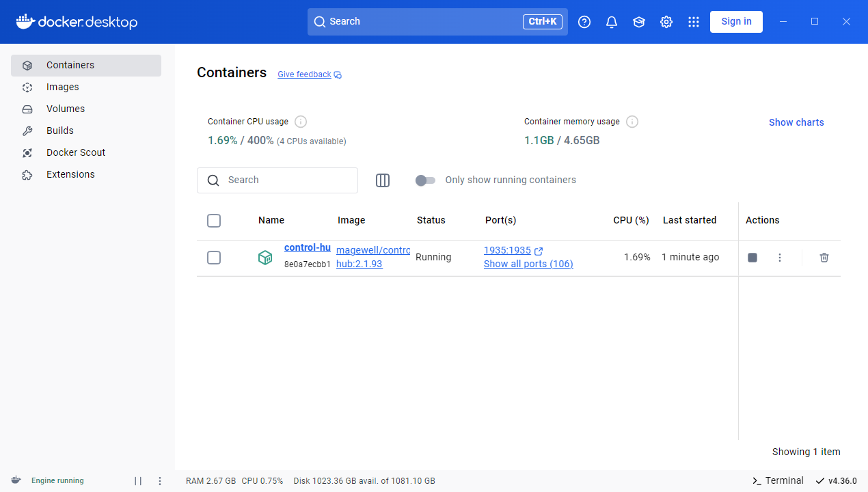This screenshot has height=492, width=868.
Task: Click the Show charts link
Action: [796, 122]
